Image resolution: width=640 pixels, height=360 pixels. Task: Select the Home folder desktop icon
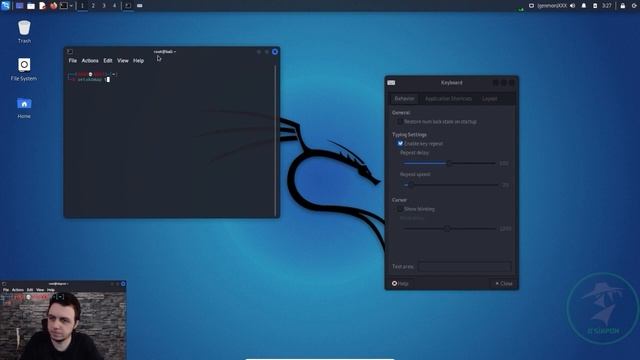[x=24, y=107]
